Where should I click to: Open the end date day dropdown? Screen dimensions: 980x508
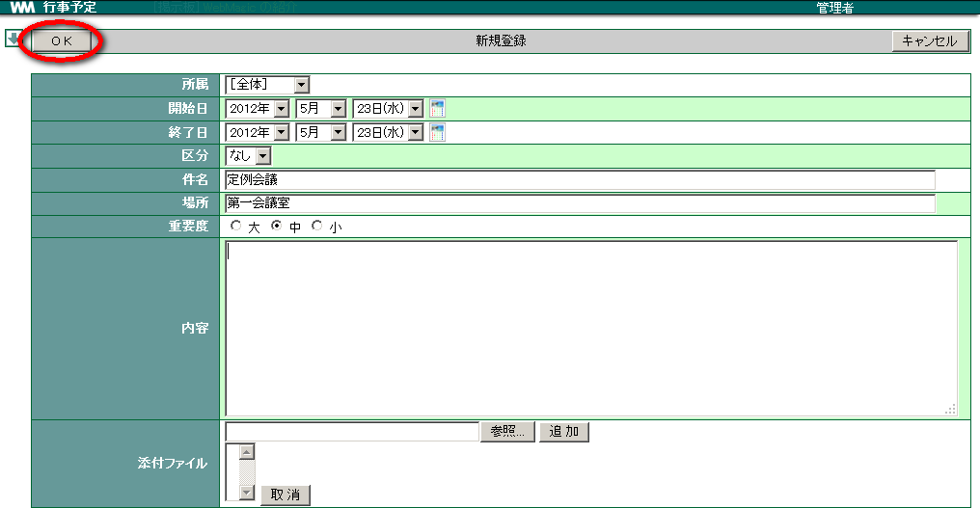point(388,132)
